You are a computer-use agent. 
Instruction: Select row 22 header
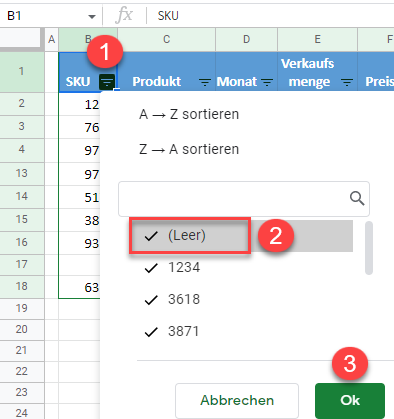point(22,371)
